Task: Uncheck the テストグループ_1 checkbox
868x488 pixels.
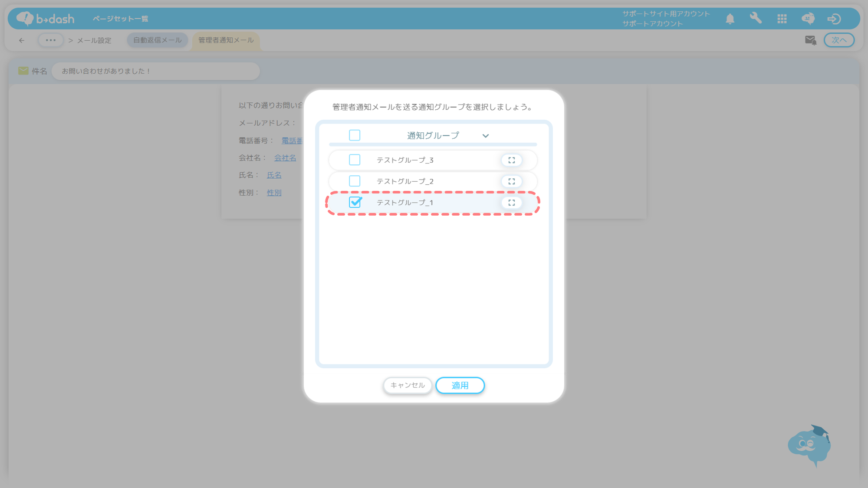Action: (x=355, y=202)
